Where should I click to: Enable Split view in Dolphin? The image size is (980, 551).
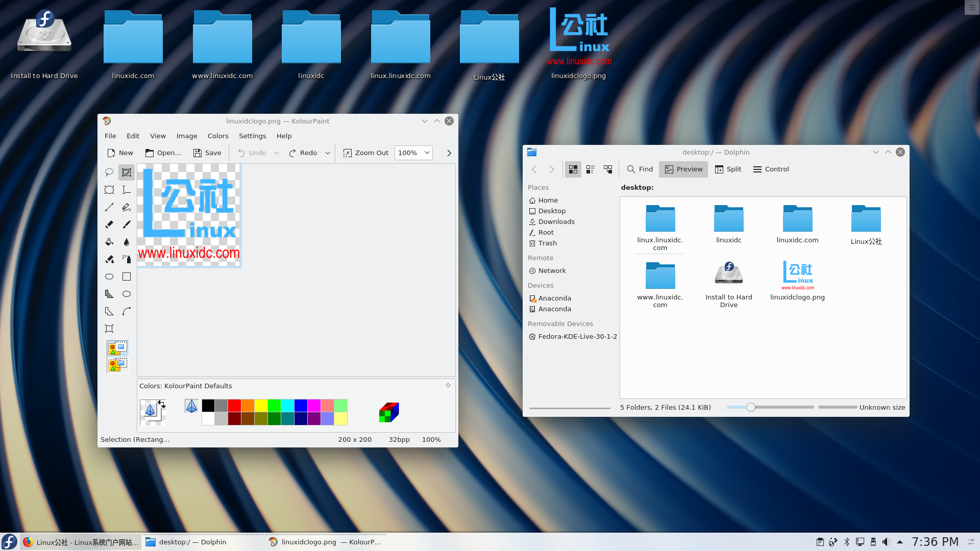[728, 169]
